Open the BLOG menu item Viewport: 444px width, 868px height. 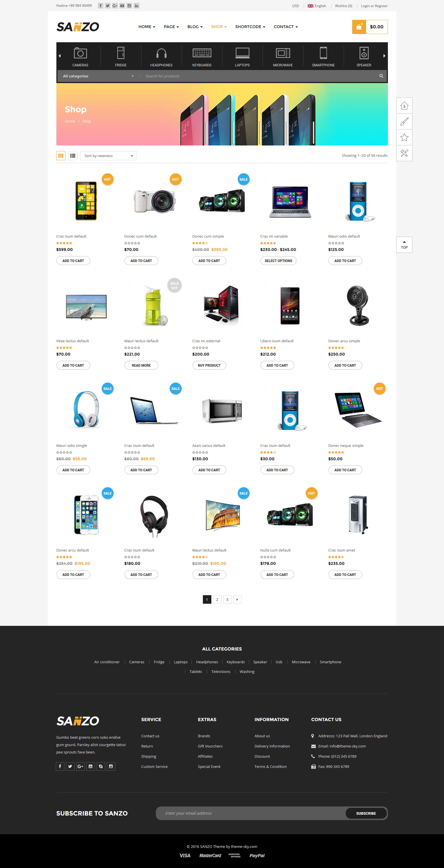[195, 27]
